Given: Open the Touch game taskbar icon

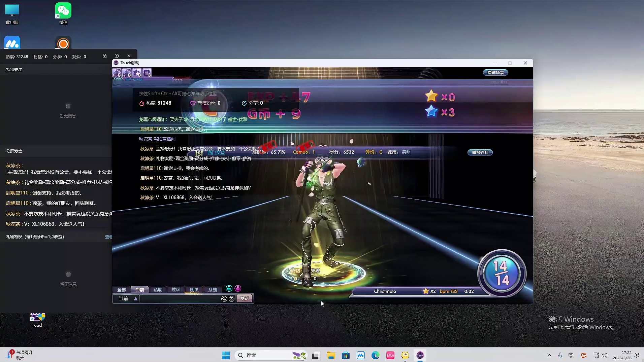Looking at the screenshot, I should click(x=420, y=355).
